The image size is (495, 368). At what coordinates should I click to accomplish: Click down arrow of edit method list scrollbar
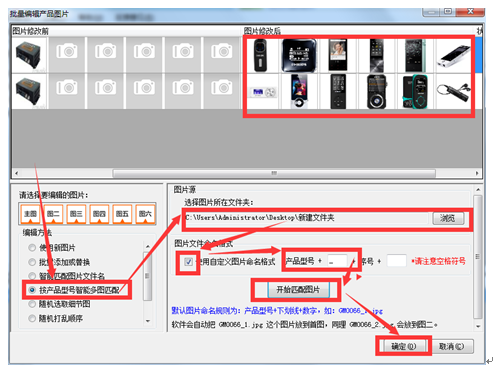(x=148, y=321)
